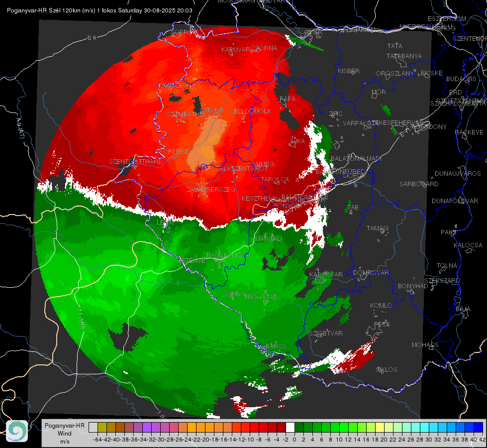Click the 'S 6' road label
The width and height of the screenshot is (487, 448).
[x=92, y=38]
